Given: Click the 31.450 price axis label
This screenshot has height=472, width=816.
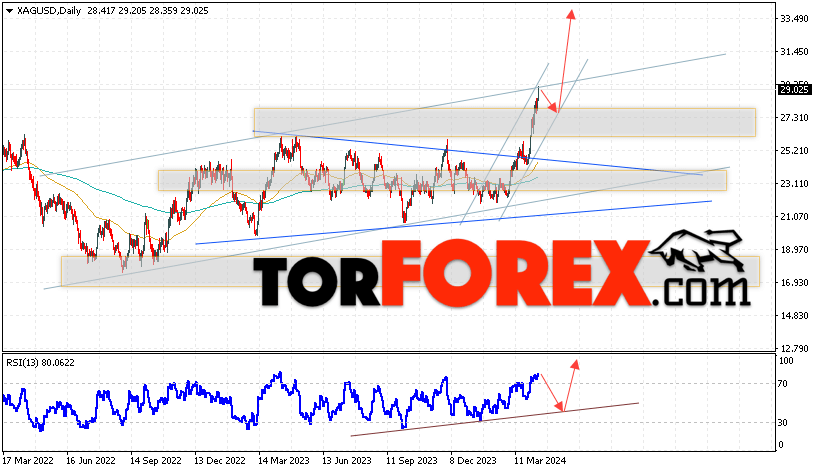Looking at the screenshot, I should pyautogui.click(x=794, y=52).
